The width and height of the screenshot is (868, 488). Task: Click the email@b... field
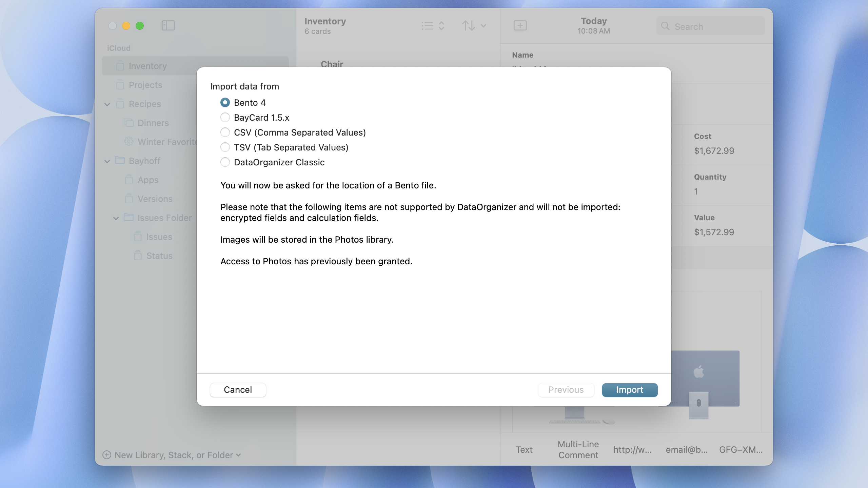[687, 449]
